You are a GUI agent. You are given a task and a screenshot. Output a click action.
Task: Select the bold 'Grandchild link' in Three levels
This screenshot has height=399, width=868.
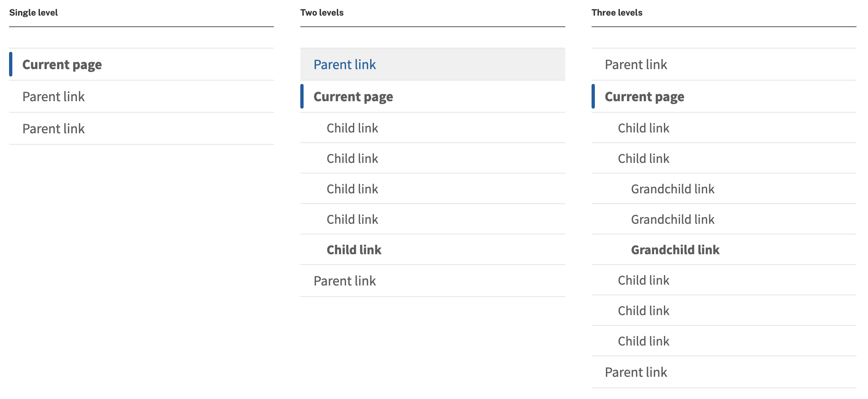(x=675, y=250)
